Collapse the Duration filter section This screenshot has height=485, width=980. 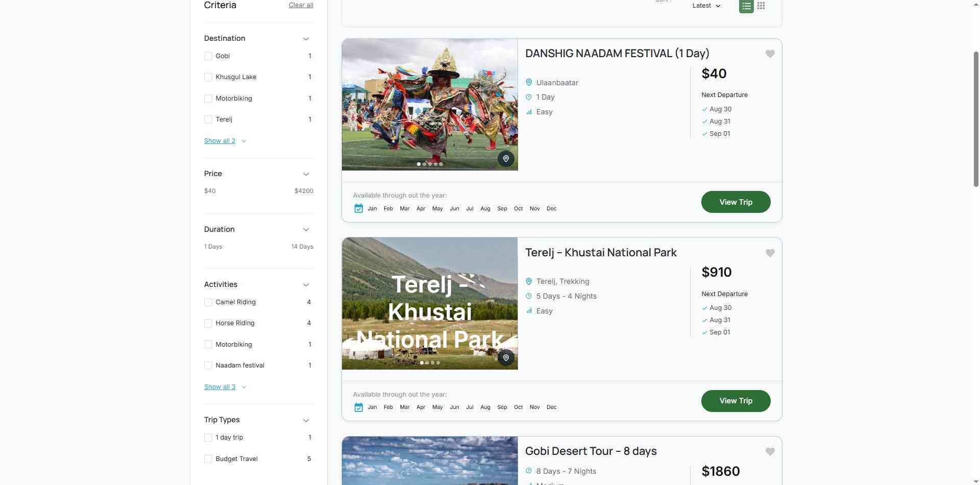click(x=306, y=230)
